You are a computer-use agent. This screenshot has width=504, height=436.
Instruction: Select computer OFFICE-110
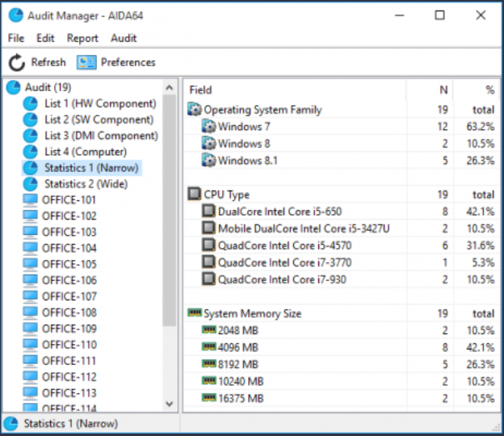(69, 345)
